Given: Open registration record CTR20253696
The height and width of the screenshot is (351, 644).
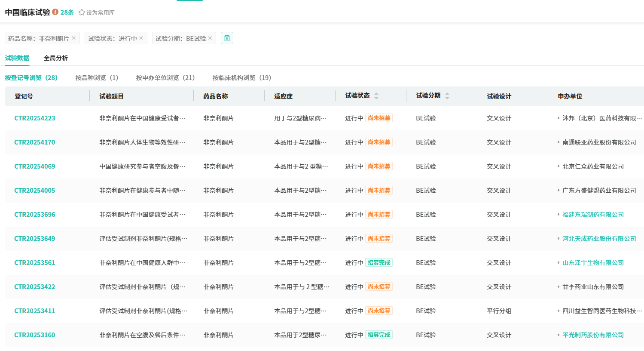Looking at the screenshot, I should tap(35, 215).
